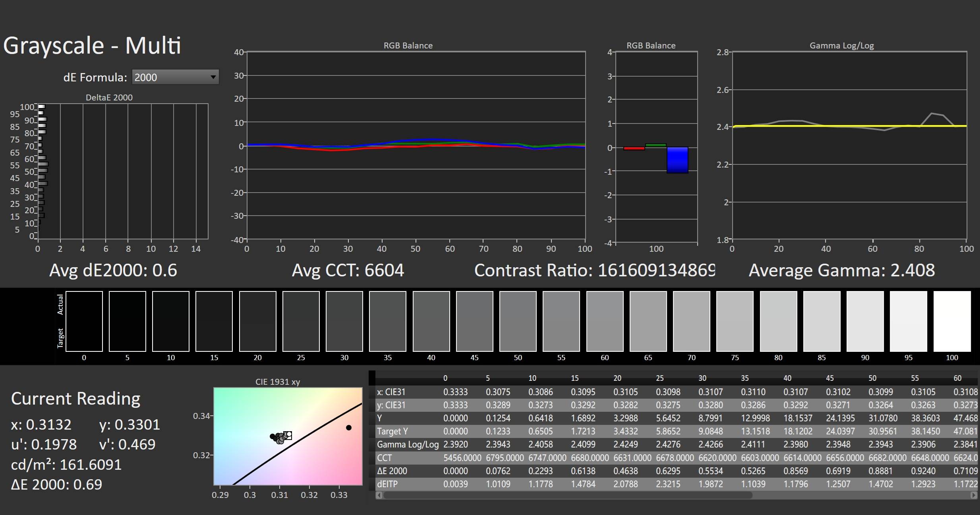Click the 90 percent gray swatch
The width and height of the screenshot is (980, 515).
point(865,321)
